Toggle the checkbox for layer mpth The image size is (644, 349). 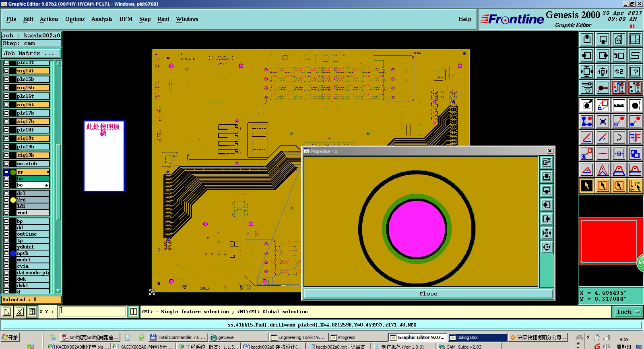[x=6, y=253]
